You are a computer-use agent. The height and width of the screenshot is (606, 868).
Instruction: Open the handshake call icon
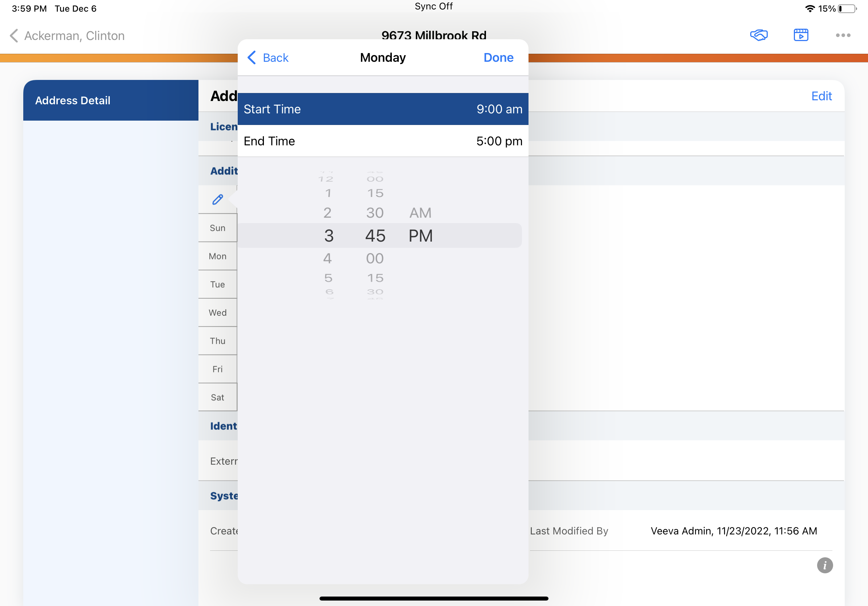coord(758,35)
